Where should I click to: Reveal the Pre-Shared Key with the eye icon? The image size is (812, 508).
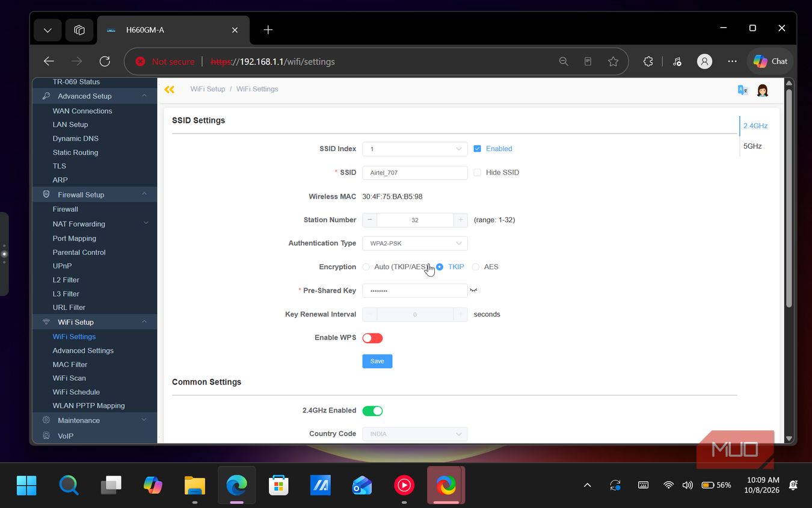[473, 290]
